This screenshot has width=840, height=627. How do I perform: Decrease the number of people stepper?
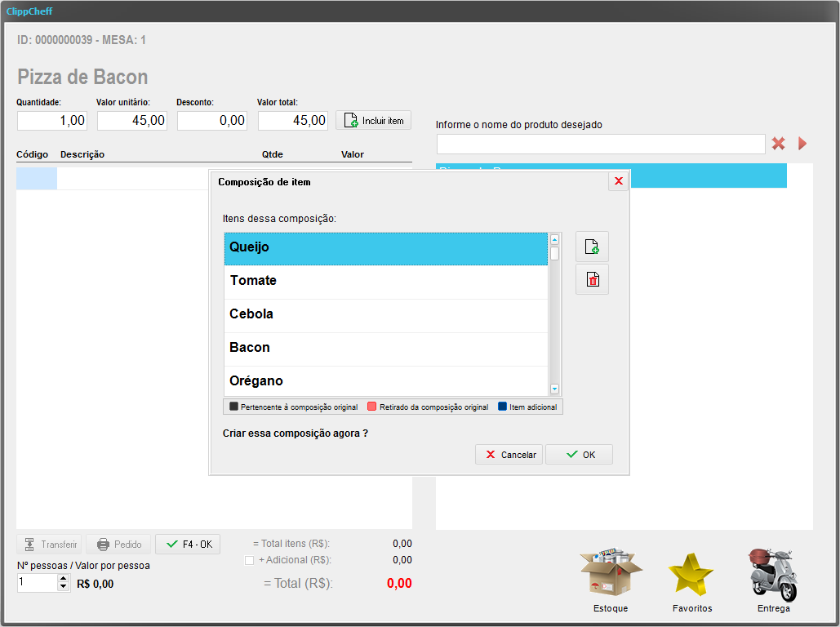point(64,587)
